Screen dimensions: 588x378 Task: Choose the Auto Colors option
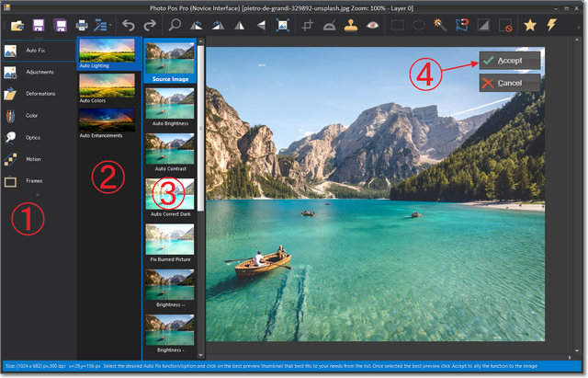click(x=107, y=89)
